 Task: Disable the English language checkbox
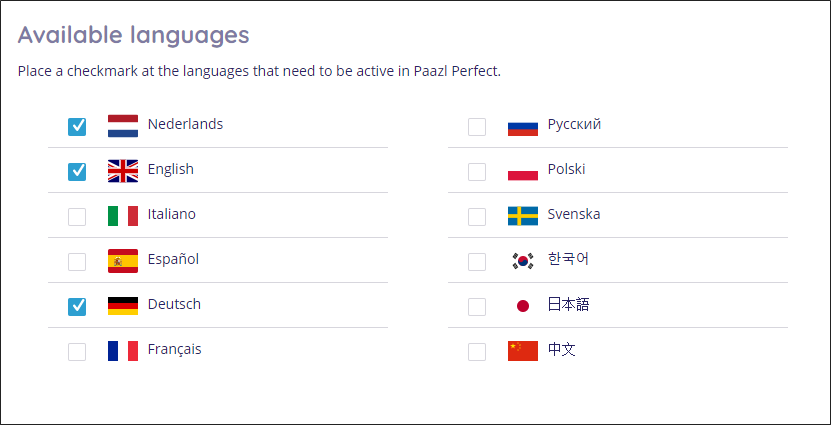pyautogui.click(x=77, y=172)
